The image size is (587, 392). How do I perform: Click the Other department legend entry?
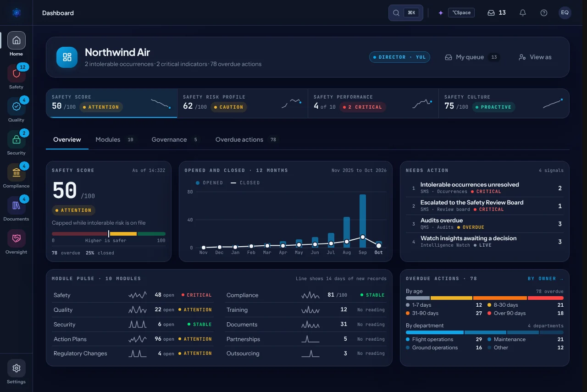point(525,348)
